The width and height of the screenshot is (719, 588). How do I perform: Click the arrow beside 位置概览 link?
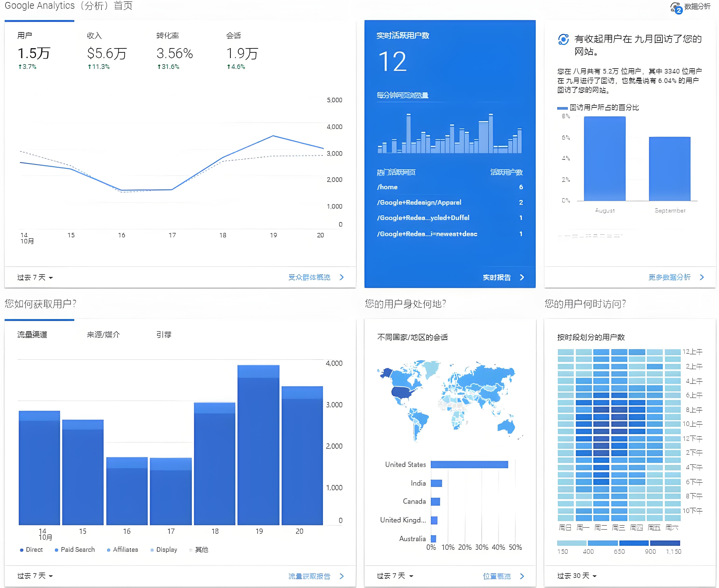522,576
